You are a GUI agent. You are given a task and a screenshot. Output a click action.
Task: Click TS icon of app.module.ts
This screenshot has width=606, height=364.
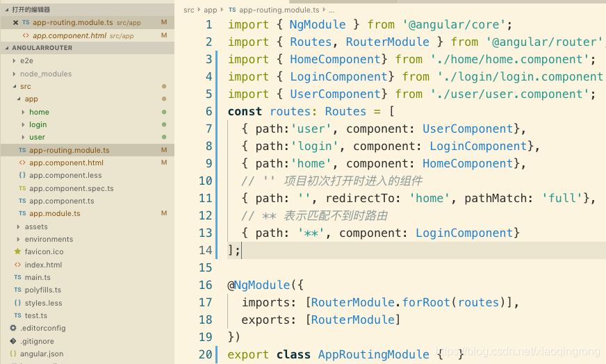pos(22,213)
